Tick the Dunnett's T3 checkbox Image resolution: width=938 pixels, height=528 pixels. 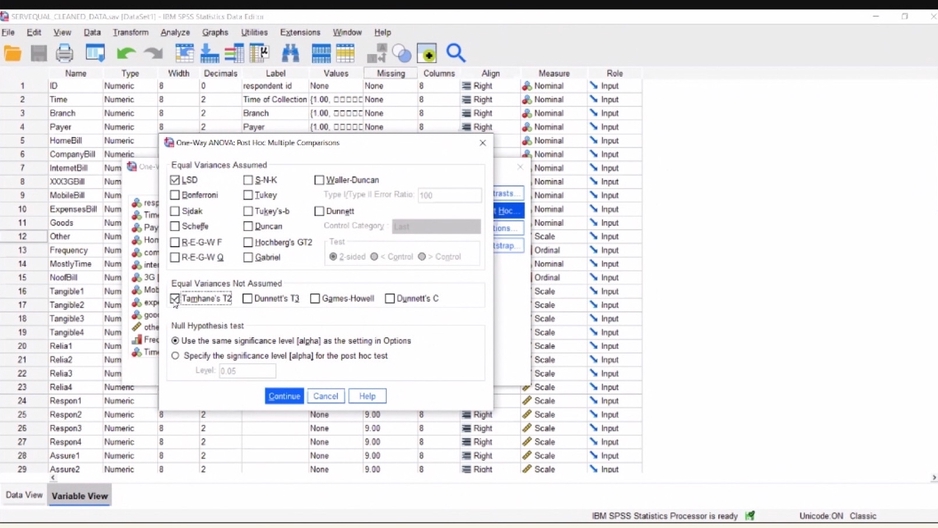(x=248, y=298)
